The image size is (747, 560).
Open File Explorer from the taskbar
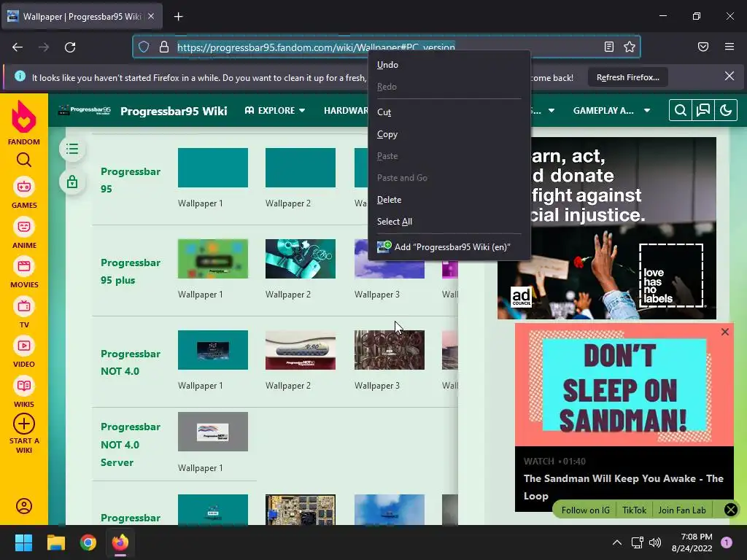pos(55,542)
